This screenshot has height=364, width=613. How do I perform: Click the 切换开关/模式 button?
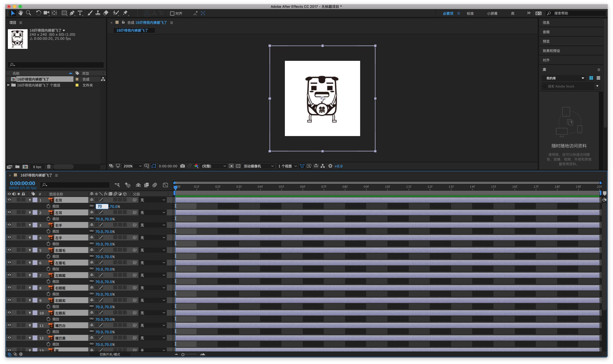(x=110, y=355)
